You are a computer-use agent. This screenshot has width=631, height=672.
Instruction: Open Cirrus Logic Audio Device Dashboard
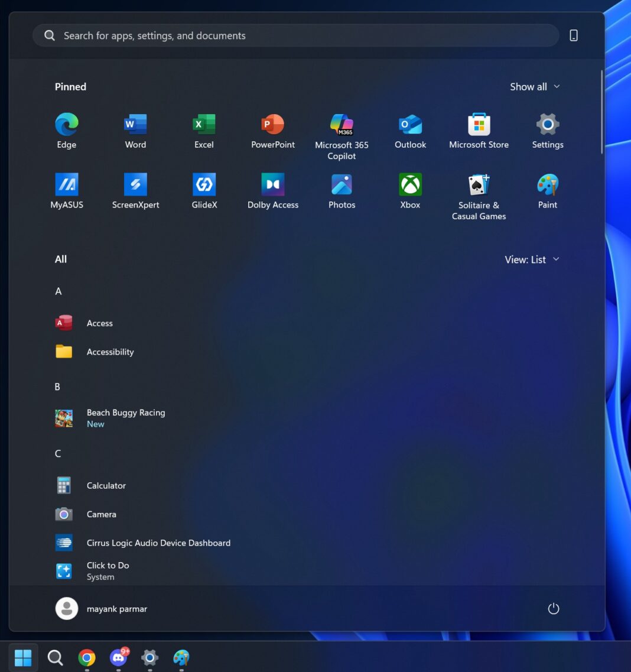coord(158,543)
